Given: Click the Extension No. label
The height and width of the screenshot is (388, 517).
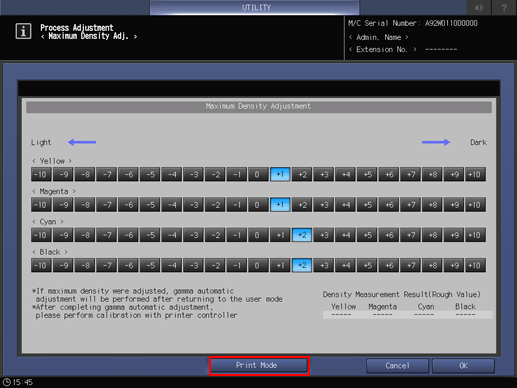Looking at the screenshot, I should [x=382, y=49].
